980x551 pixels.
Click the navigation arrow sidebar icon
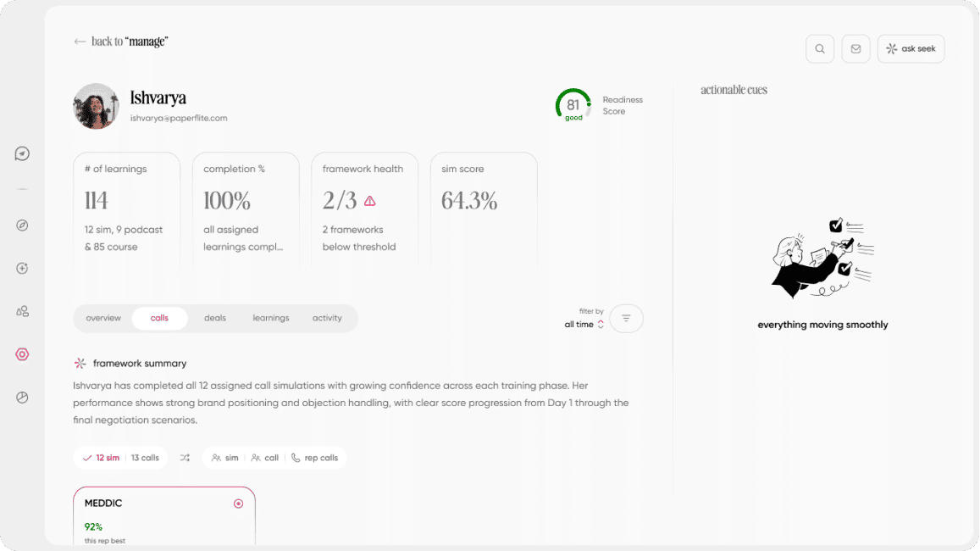[x=23, y=153]
